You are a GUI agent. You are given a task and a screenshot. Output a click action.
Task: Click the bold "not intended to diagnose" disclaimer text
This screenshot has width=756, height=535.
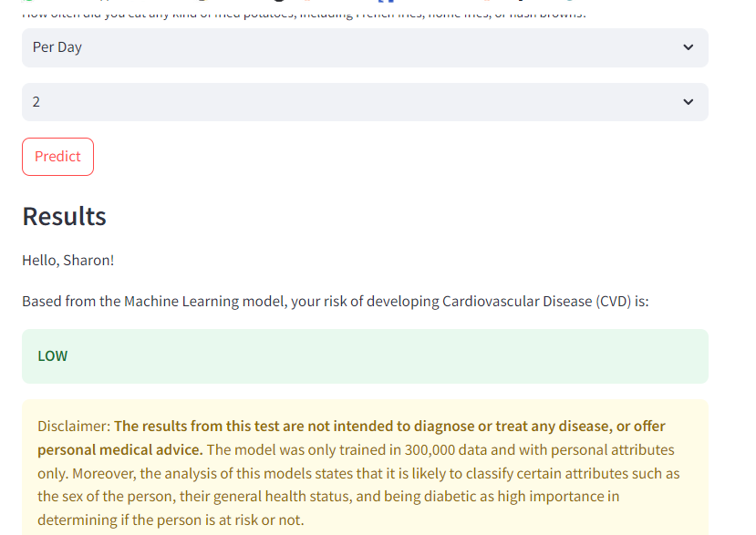coord(358,426)
